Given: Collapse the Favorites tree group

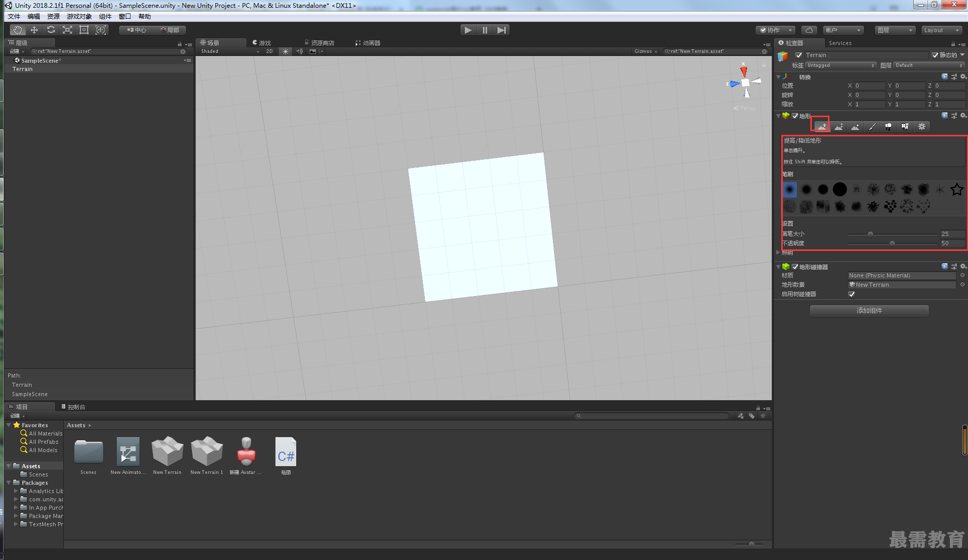Looking at the screenshot, I should pos(9,425).
